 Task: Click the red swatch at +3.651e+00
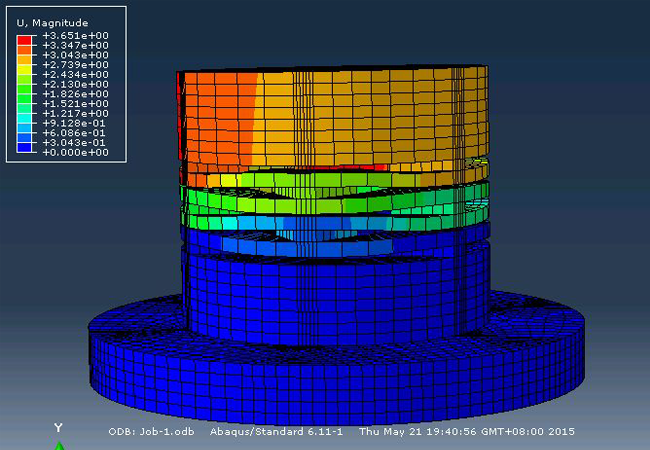[x=24, y=41]
